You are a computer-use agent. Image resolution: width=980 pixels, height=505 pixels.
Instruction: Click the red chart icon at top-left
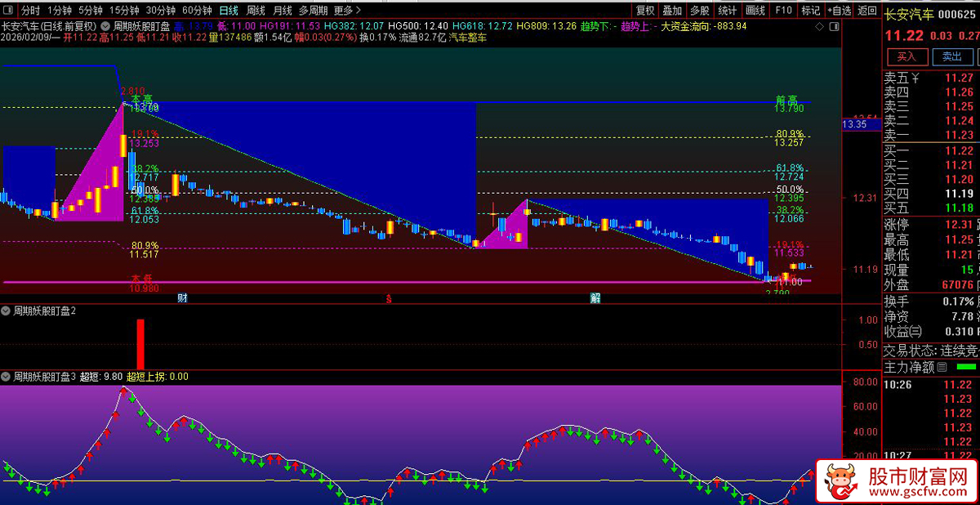pos(8,11)
